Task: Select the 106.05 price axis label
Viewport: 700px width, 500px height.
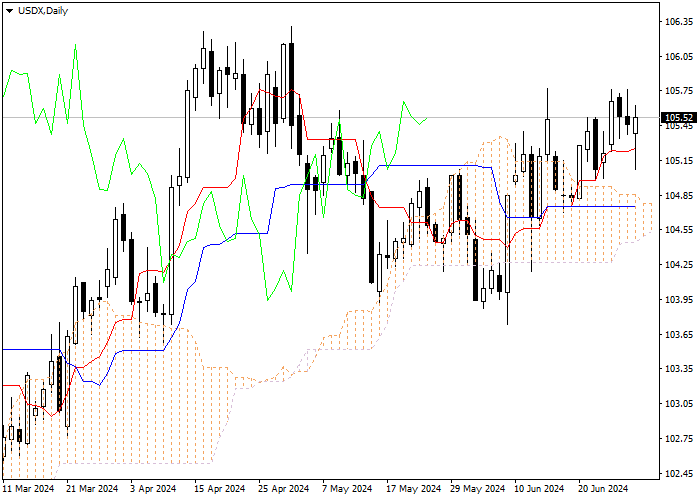Action: (679, 56)
